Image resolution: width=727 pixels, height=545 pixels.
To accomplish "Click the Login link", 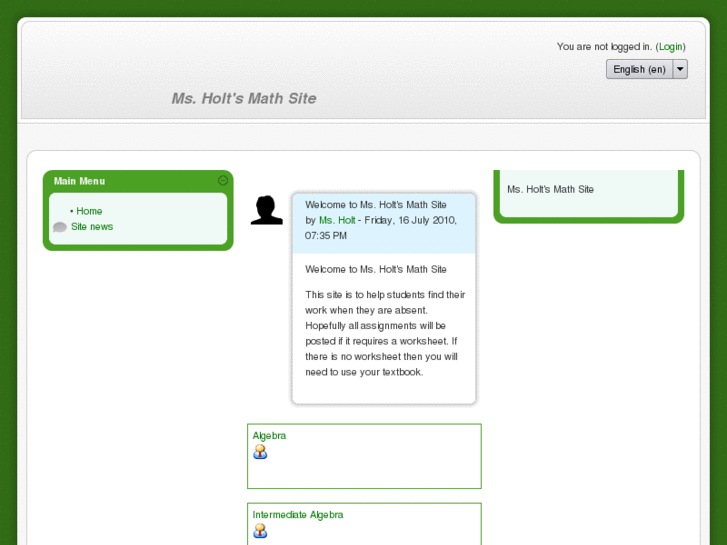I will 670,47.
